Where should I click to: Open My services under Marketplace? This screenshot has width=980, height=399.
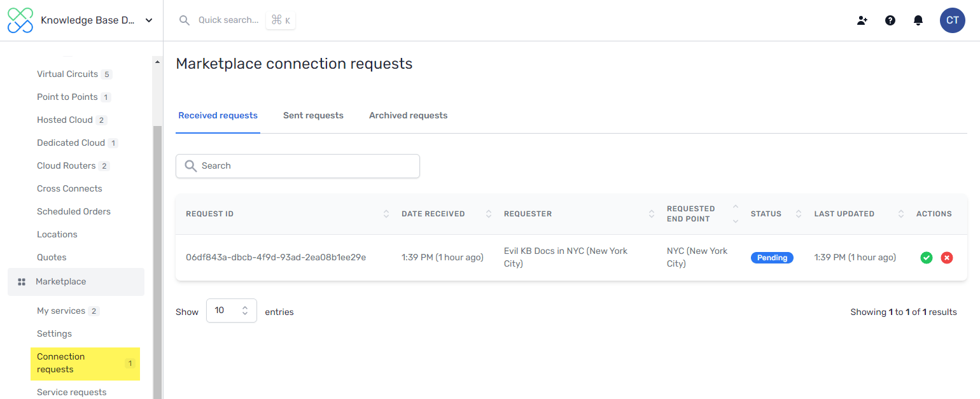tap(61, 311)
